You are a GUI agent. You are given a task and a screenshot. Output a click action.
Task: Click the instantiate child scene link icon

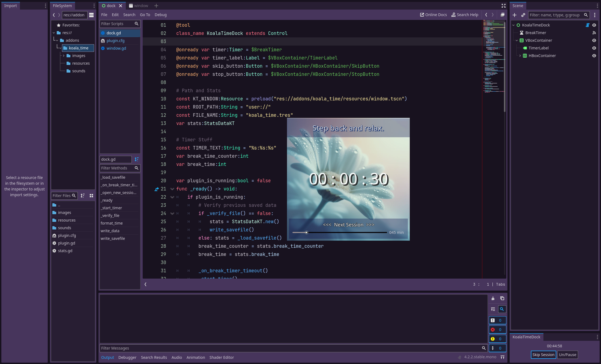[523, 15]
